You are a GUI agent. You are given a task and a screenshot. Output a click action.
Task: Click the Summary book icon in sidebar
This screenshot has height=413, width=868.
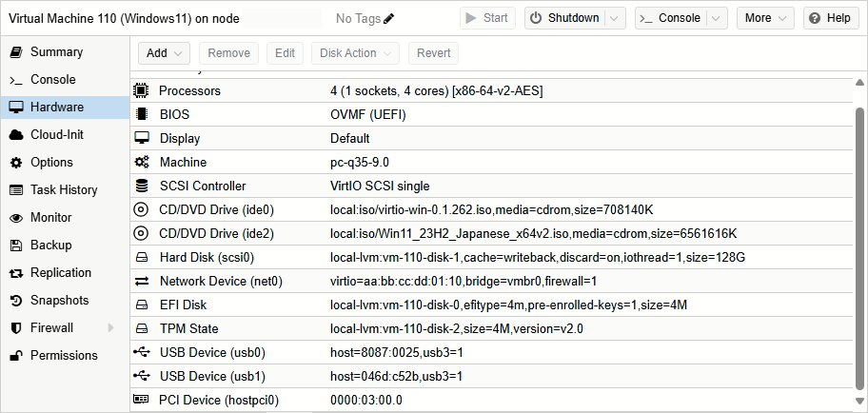(16, 52)
